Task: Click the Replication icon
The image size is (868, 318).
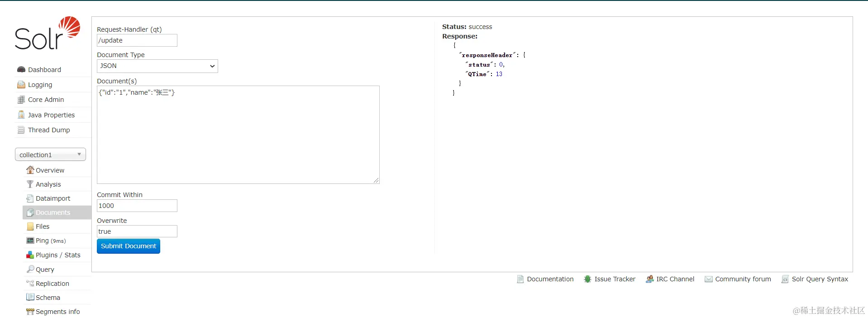Action: point(30,283)
